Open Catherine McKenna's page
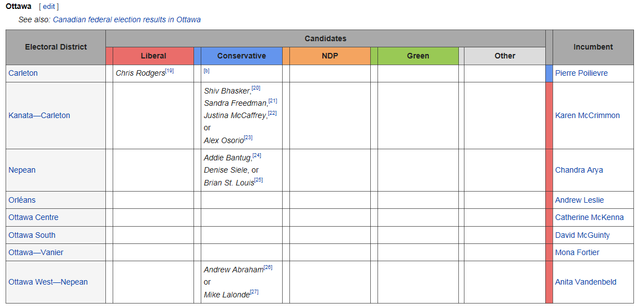Screen dimensions: 644x308 tap(589, 218)
